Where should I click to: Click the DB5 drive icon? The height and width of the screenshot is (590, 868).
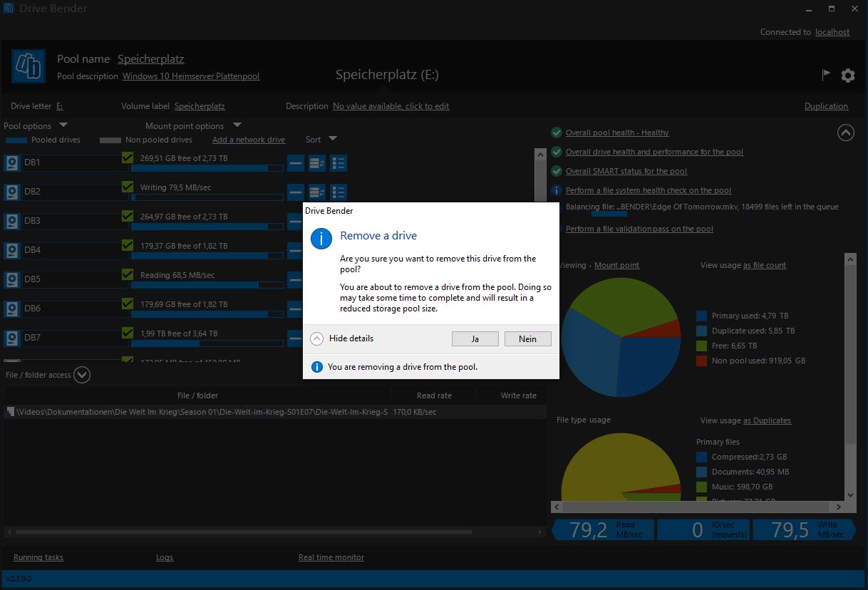click(12, 280)
